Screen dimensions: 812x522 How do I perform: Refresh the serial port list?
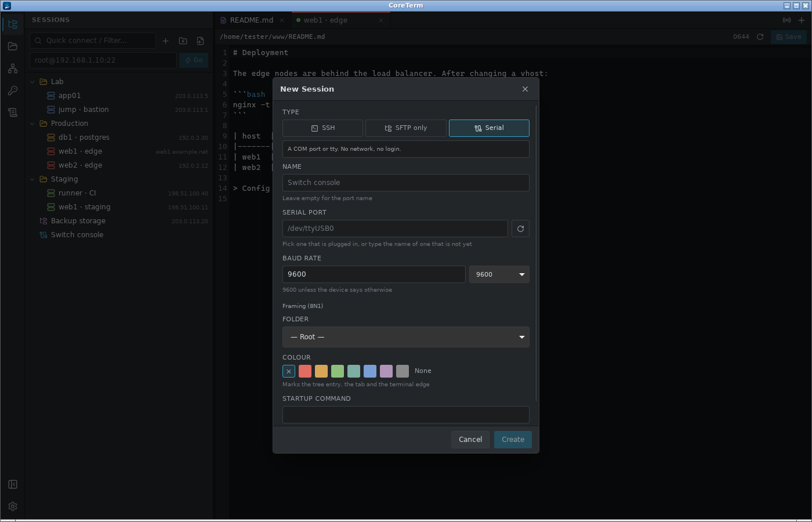coord(520,229)
